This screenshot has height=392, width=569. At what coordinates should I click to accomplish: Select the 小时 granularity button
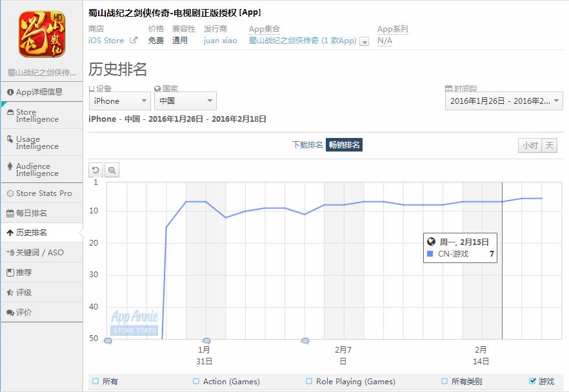pyautogui.click(x=530, y=146)
